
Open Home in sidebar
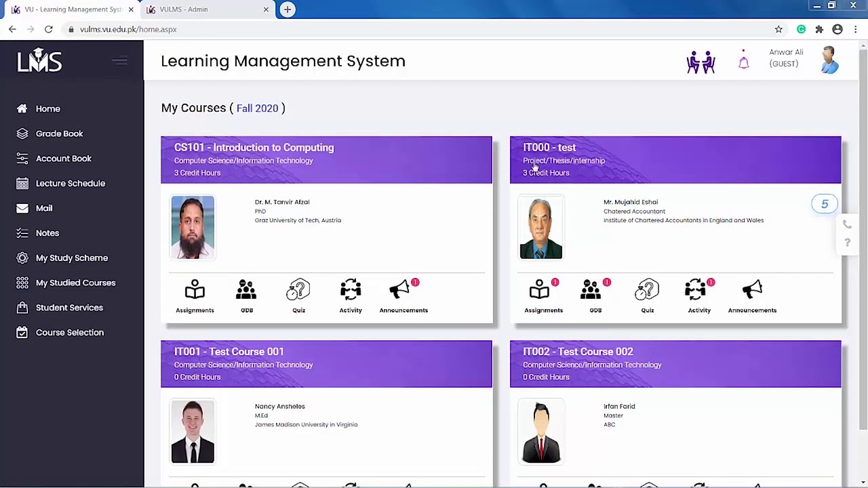coord(48,108)
